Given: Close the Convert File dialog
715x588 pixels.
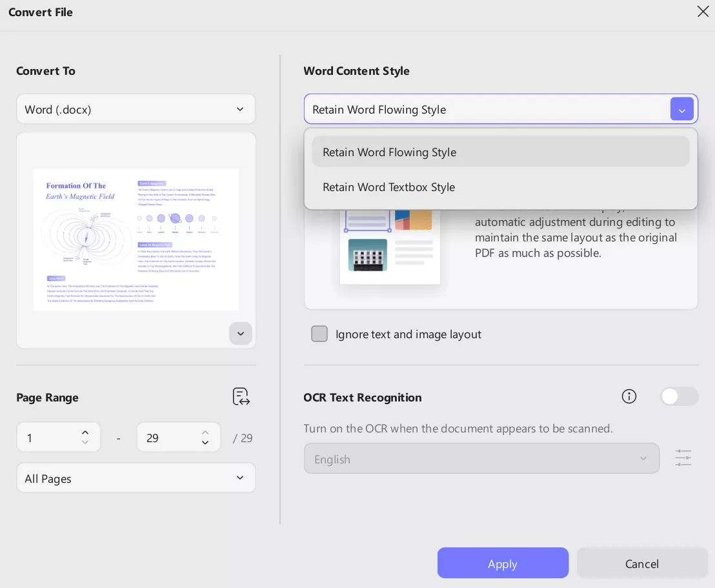Looking at the screenshot, I should (703, 12).
